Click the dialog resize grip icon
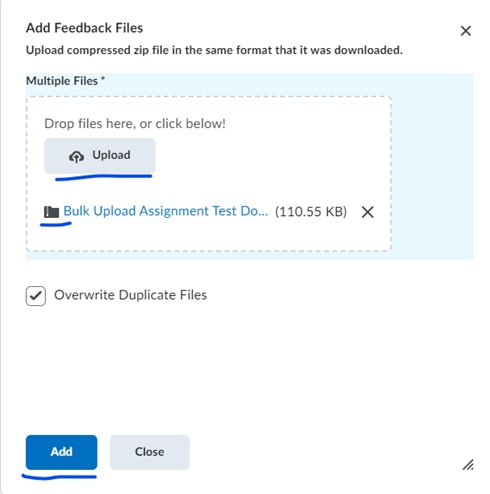This screenshot has width=490, height=494. point(468,465)
